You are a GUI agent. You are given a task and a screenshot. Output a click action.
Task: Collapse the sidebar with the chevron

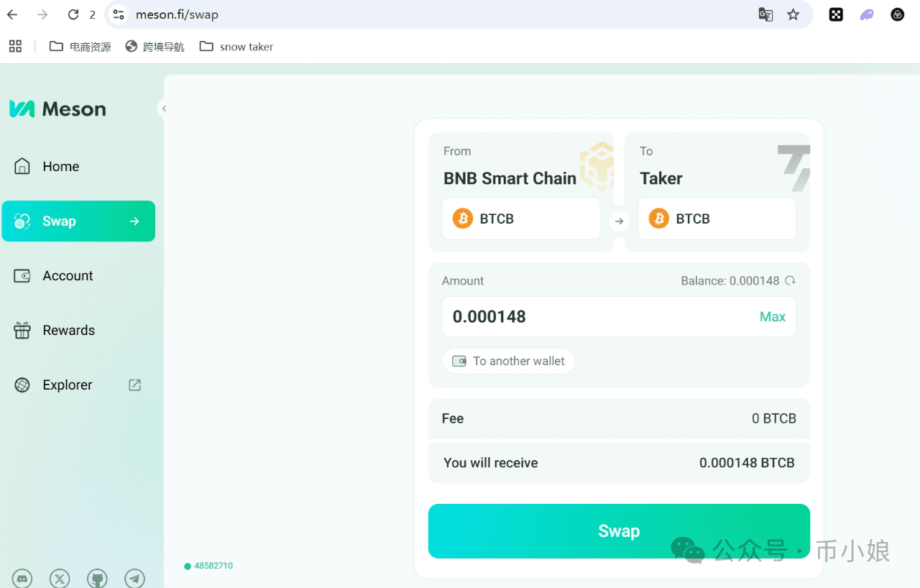point(164,109)
